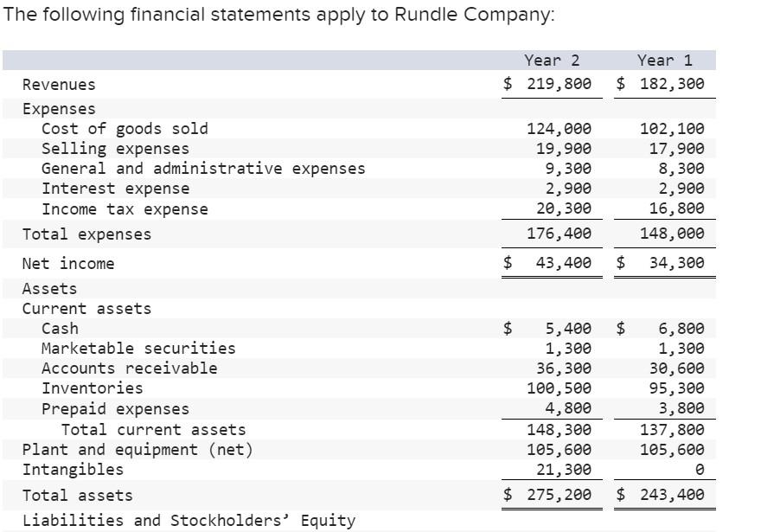Select income tax expense value 16,800

click(677, 208)
